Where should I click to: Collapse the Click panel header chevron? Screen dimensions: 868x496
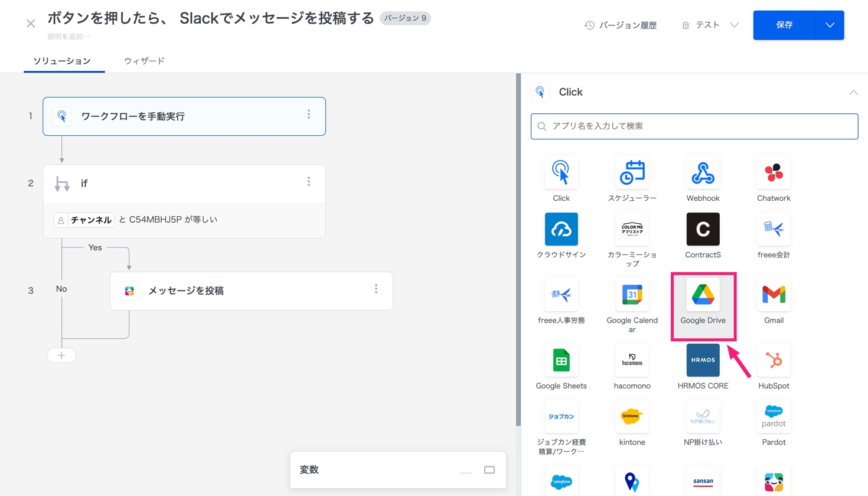(853, 92)
